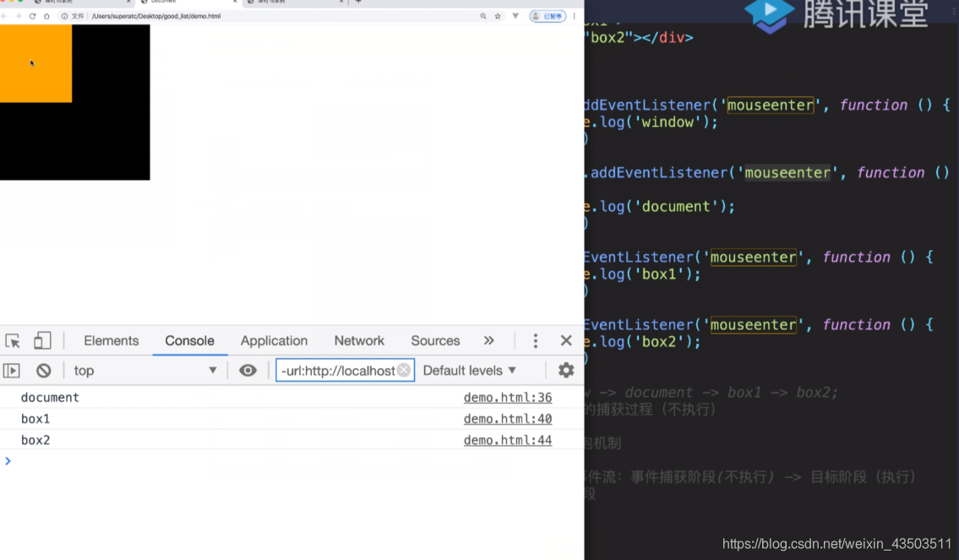
Task: Click the "box2"></div> code line
Action: (640, 38)
